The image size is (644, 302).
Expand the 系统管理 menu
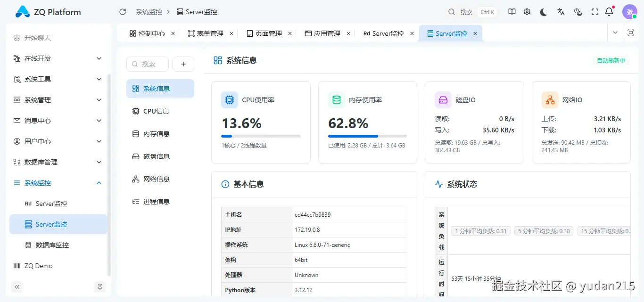[58, 100]
